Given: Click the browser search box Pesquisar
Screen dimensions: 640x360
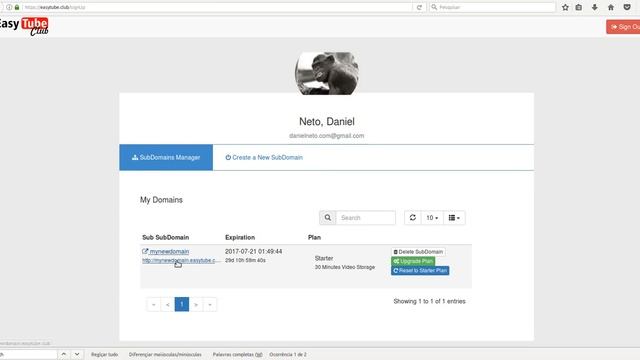Looking at the screenshot, I should (x=492, y=7).
